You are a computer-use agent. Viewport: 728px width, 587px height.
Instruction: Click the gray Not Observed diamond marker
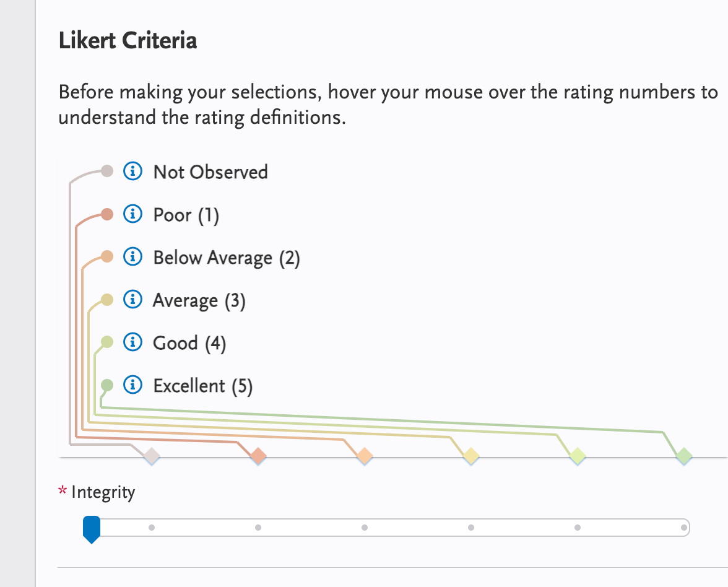(x=152, y=456)
